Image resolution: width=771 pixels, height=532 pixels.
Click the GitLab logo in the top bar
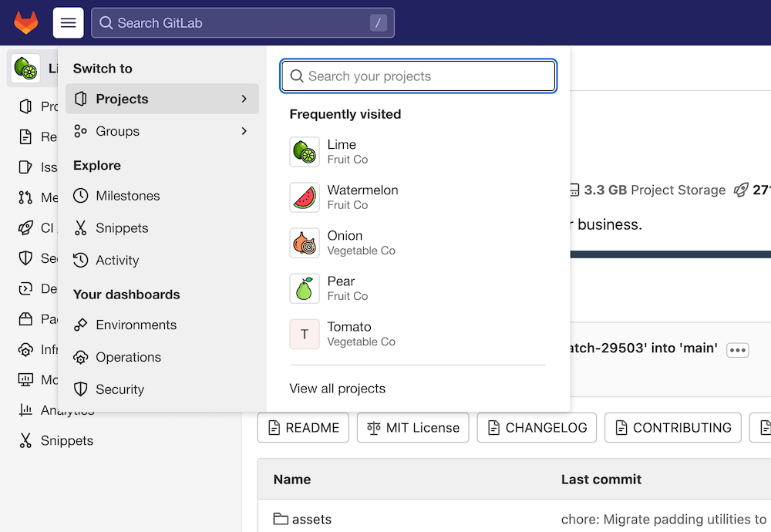pyautogui.click(x=26, y=22)
